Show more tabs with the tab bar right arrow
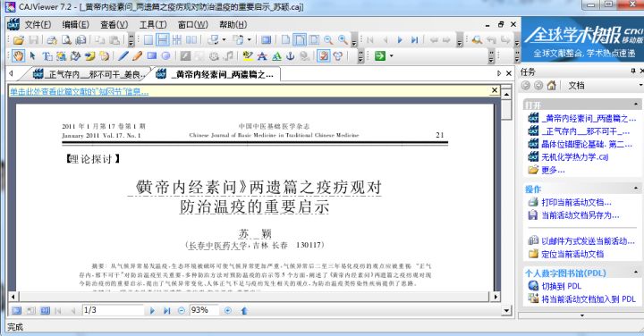 (x=499, y=73)
